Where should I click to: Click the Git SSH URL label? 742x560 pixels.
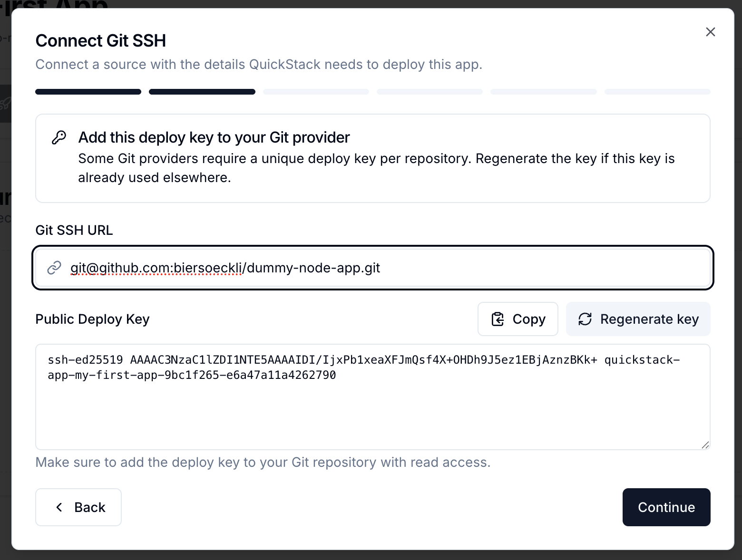pos(74,230)
